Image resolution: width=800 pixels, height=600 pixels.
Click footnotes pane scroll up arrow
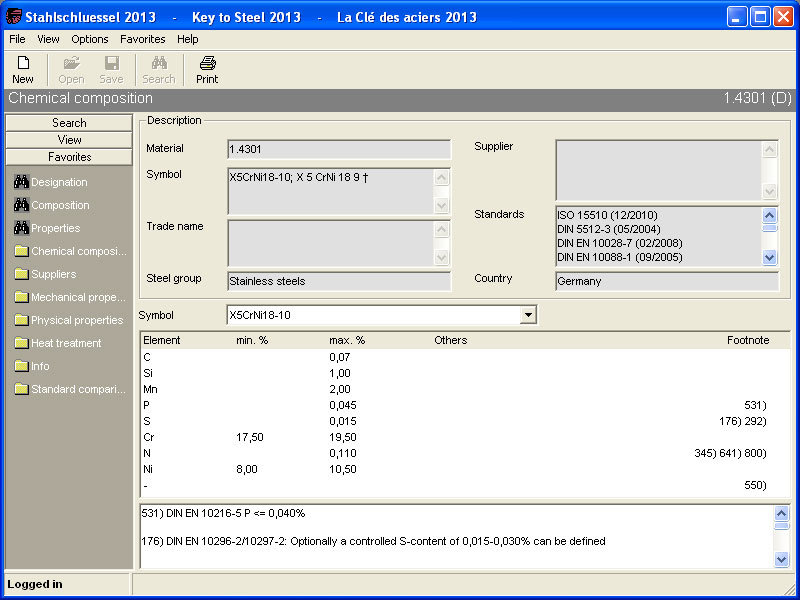point(781,513)
